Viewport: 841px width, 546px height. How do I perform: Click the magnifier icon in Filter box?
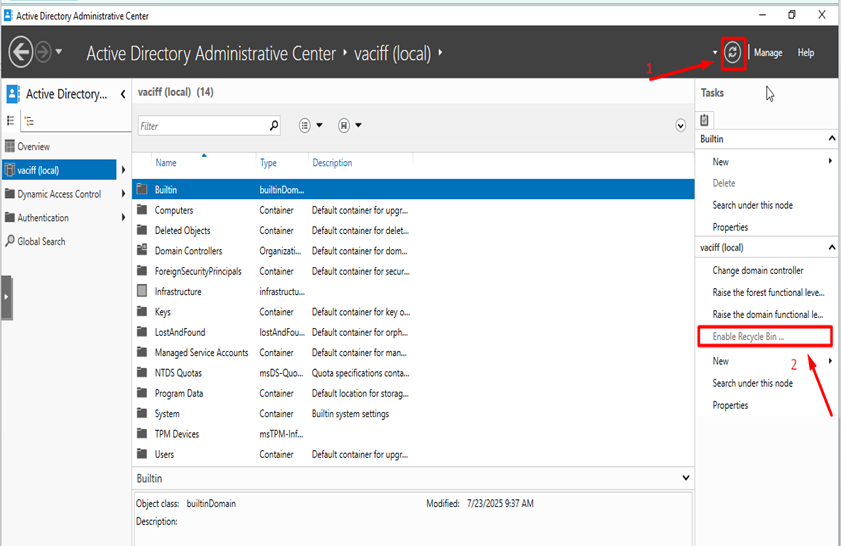click(274, 126)
